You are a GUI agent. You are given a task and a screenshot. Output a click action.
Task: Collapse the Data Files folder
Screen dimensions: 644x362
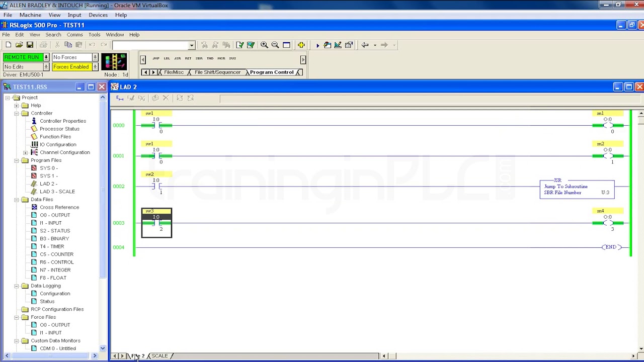click(17, 200)
